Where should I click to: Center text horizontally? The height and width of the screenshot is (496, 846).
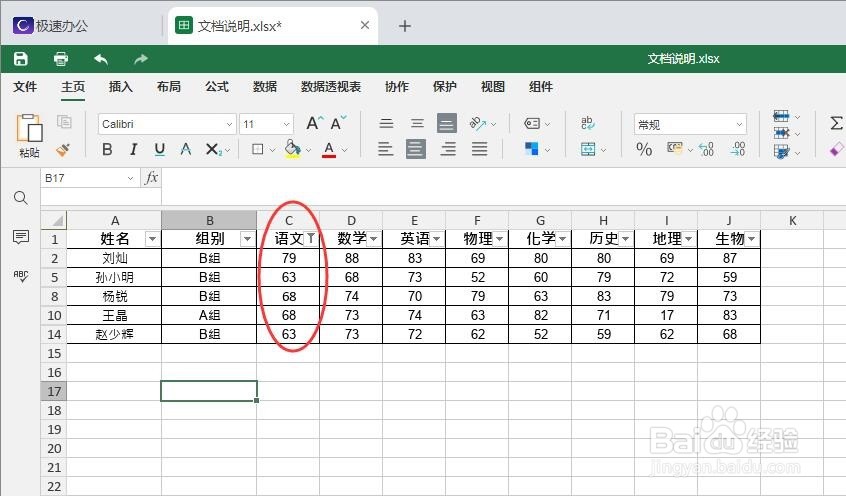point(416,149)
